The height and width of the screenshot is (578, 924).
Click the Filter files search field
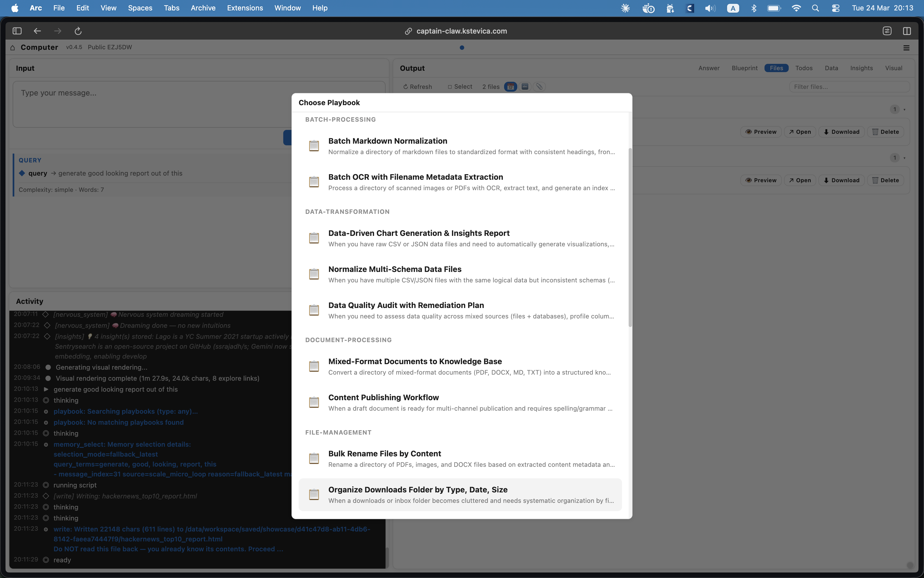[x=849, y=87]
